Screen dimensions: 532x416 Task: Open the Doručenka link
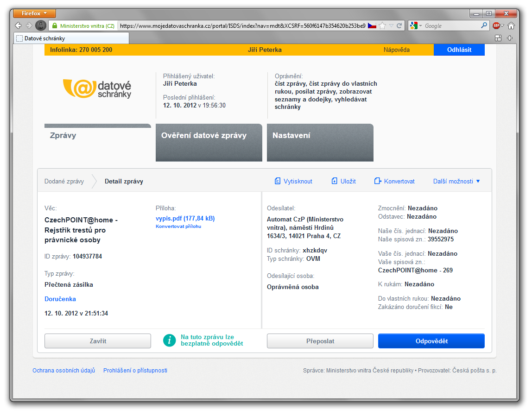pyautogui.click(x=60, y=299)
